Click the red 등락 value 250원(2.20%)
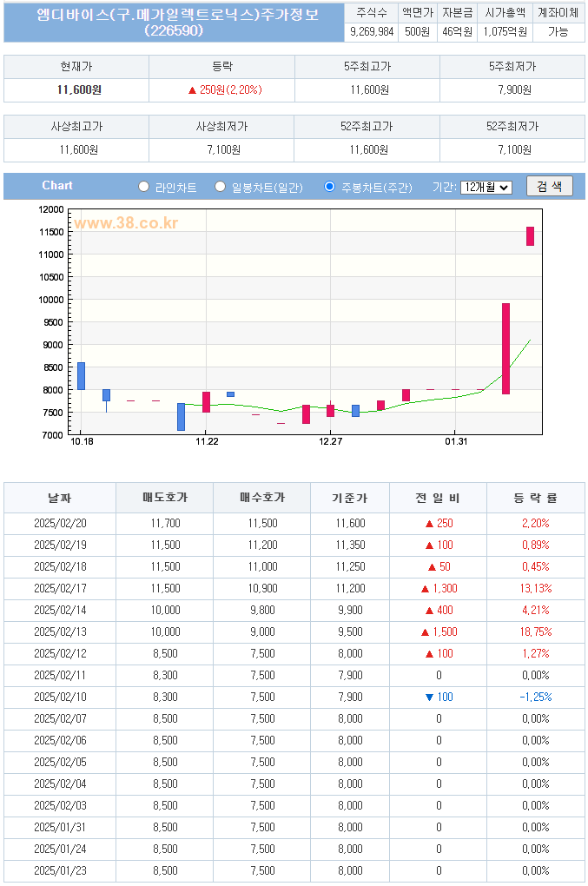The image size is (588, 886). [x=225, y=89]
